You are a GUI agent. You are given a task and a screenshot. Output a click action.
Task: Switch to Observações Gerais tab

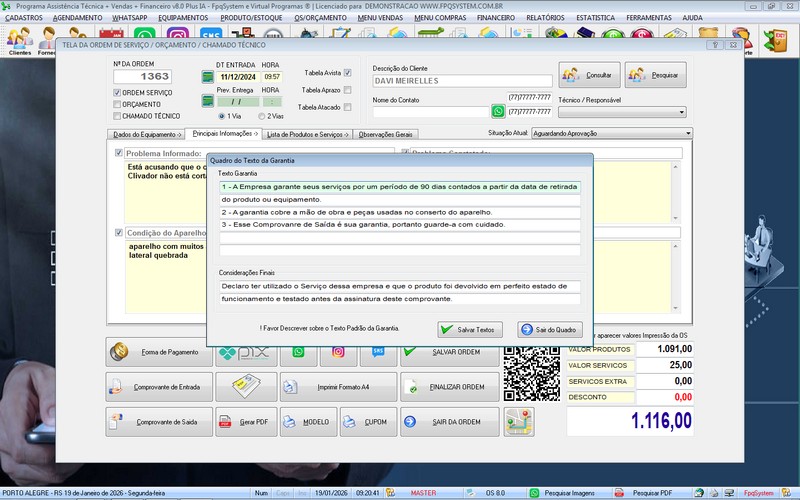(x=385, y=135)
